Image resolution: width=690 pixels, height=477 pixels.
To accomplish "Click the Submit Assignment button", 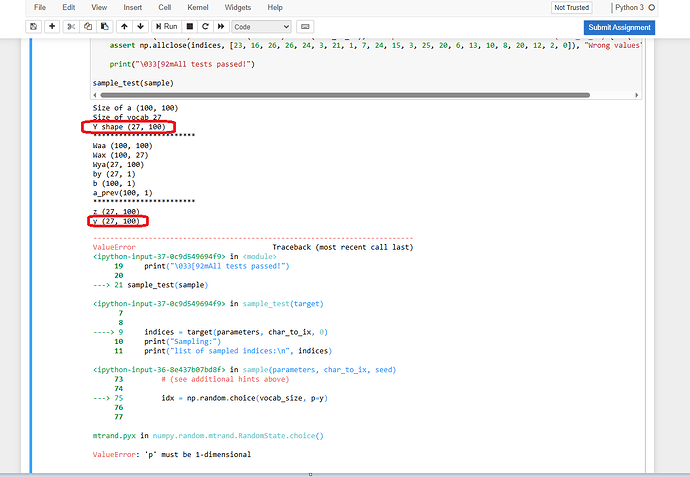I will tap(619, 27).
